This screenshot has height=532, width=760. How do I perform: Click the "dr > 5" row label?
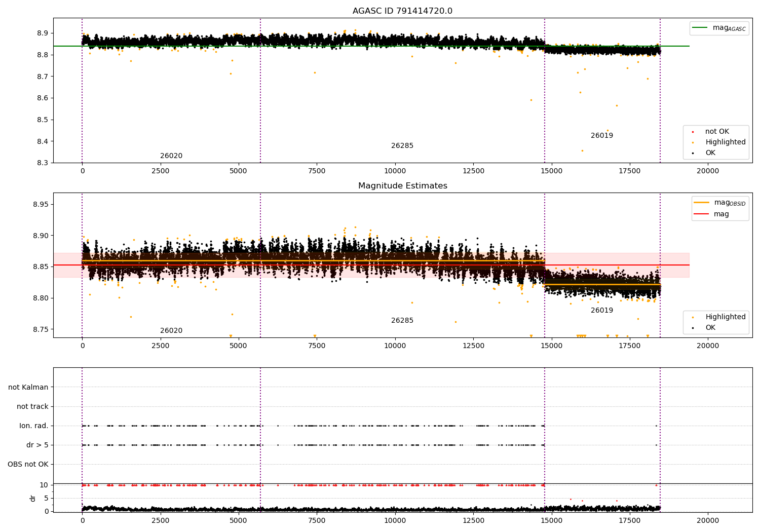(x=37, y=445)
